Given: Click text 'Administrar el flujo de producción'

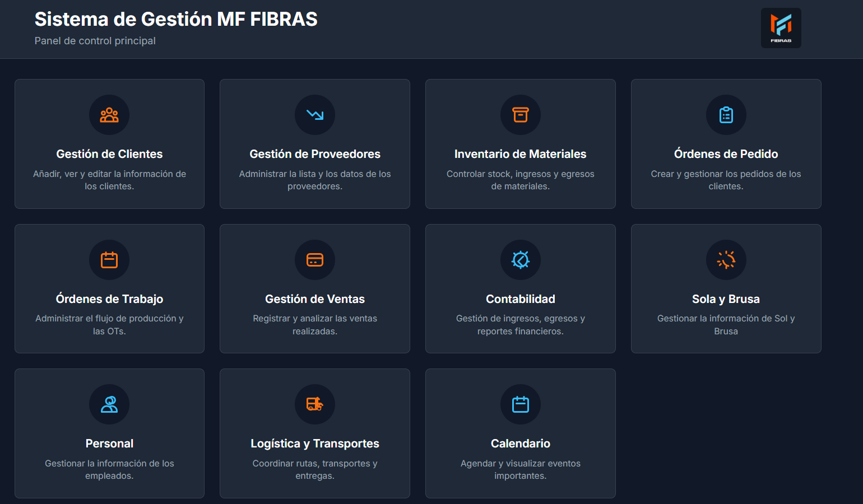Looking at the screenshot, I should (x=106, y=319).
